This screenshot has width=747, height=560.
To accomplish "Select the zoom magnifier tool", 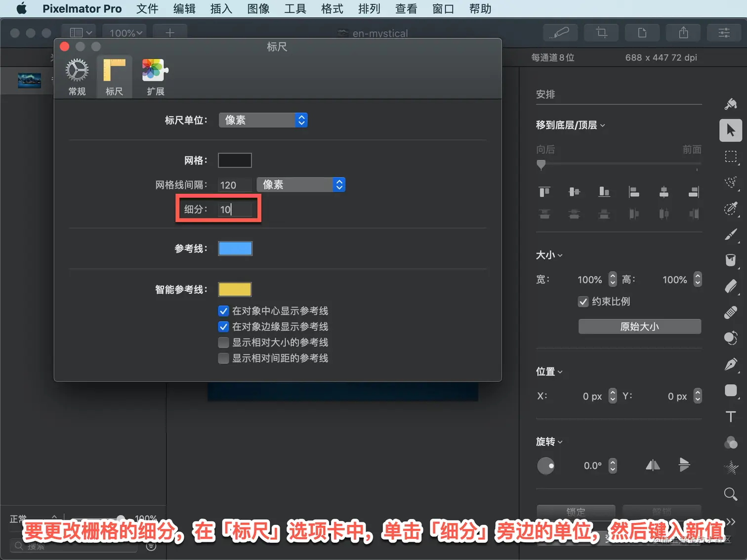I will [731, 494].
